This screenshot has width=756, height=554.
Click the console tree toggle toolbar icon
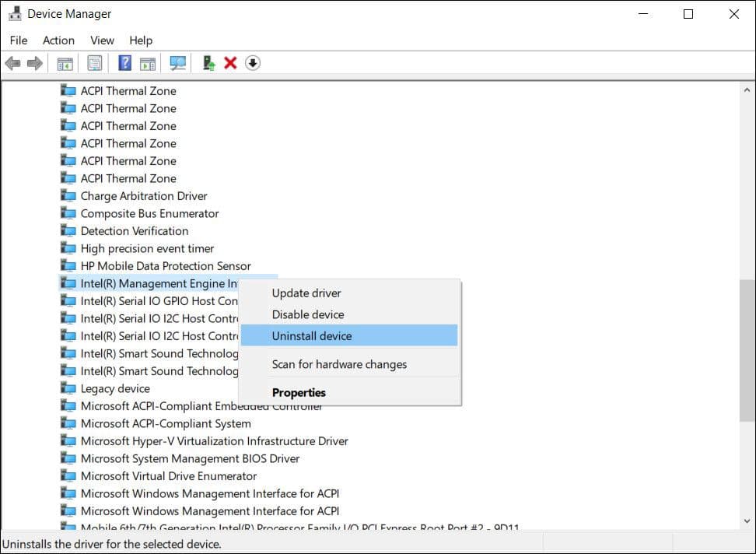(x=65, y=62)
